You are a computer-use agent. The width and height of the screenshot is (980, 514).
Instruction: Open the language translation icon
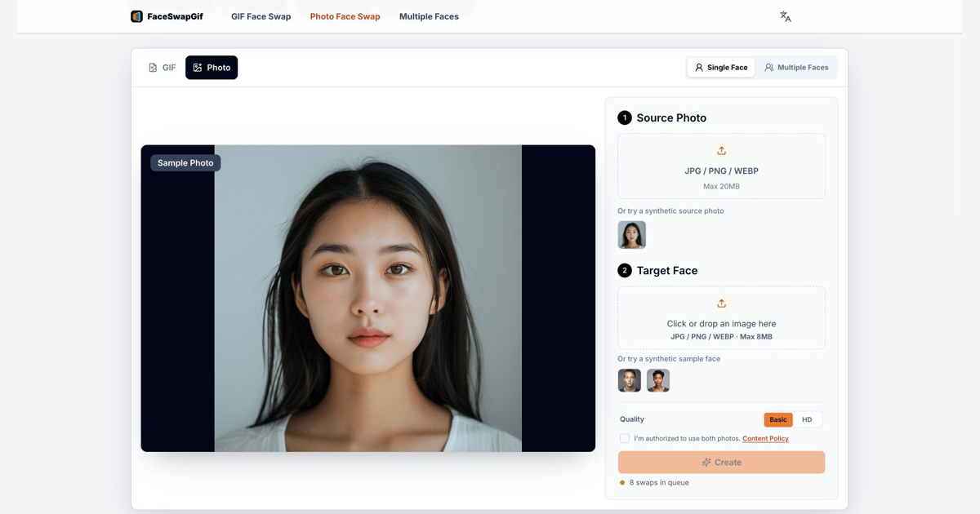[x=785, y=16]
